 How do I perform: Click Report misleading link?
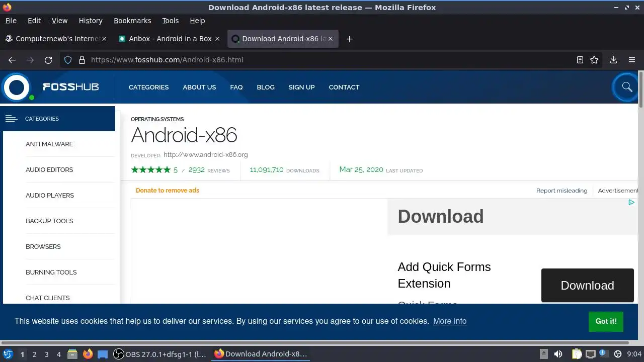tap(561, 191)
